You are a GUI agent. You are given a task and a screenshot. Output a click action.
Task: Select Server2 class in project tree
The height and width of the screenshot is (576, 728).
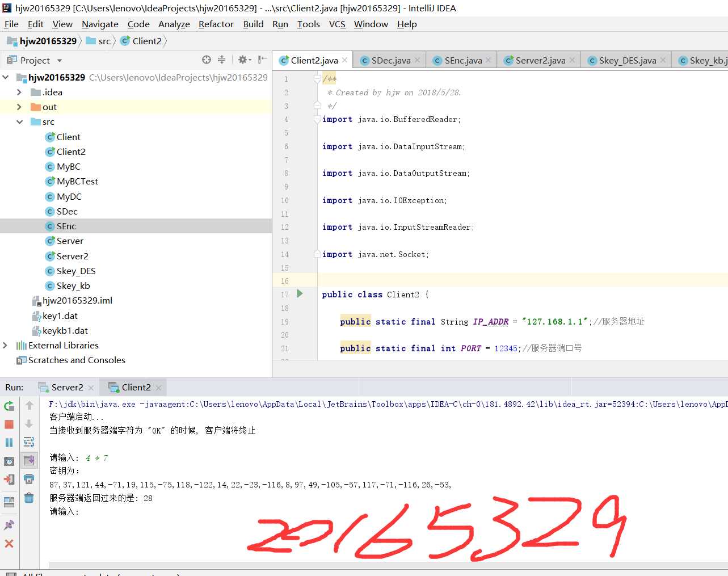pyautogui.click(x=67, y=256)
